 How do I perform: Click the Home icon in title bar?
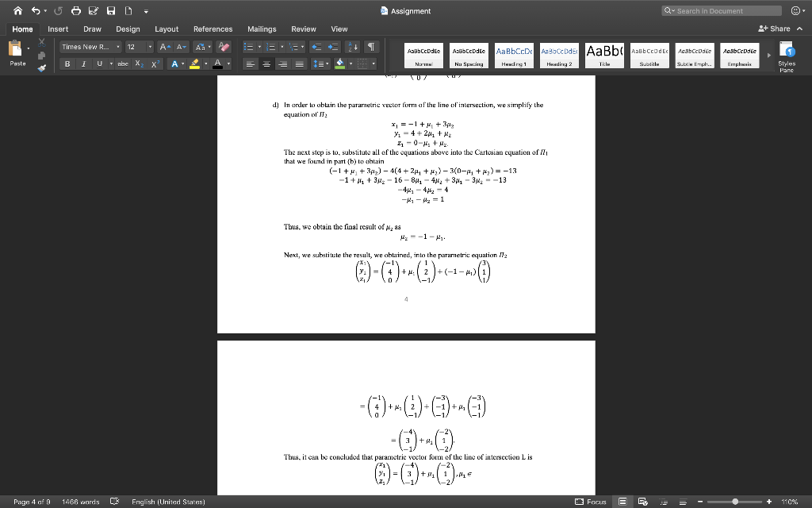pos(17,10)
